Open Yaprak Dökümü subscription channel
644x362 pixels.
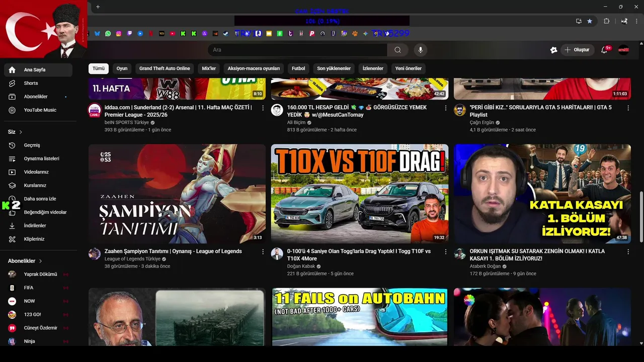point(38,275)
